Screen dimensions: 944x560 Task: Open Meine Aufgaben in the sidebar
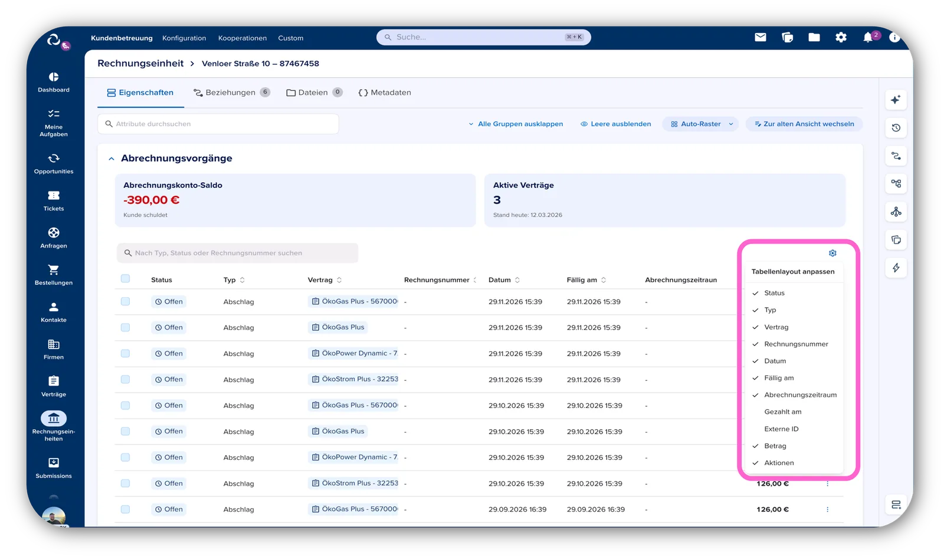pyautogui.click(x=54, y=123)
